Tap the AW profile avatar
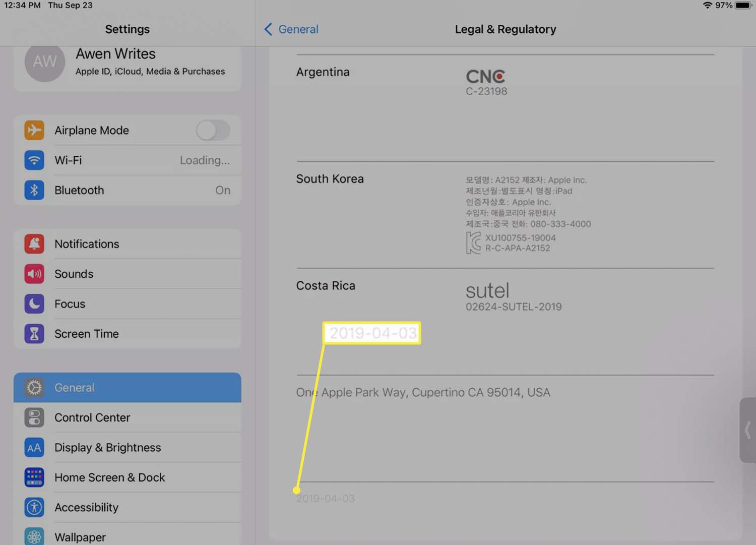 pyautogui.click(x=45, y=62)
